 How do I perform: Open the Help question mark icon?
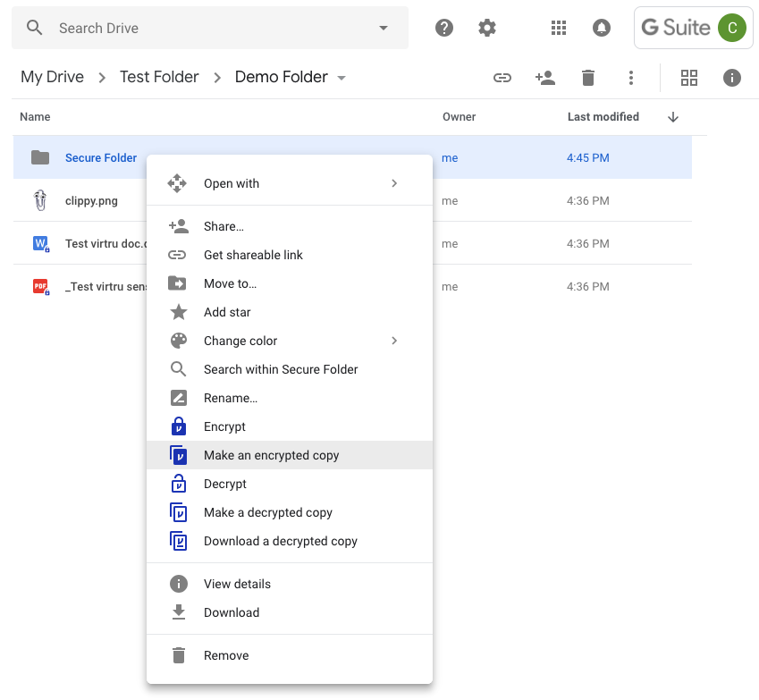point(444,28)
